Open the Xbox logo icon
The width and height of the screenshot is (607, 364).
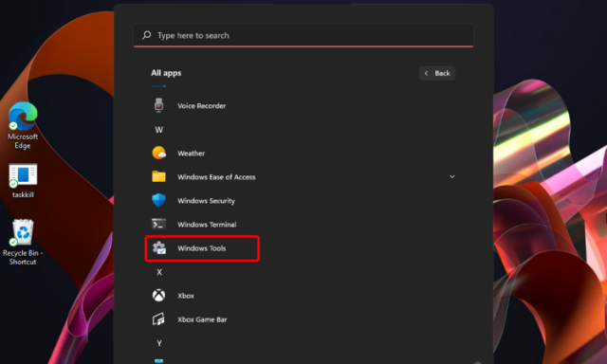click(158, 295)
